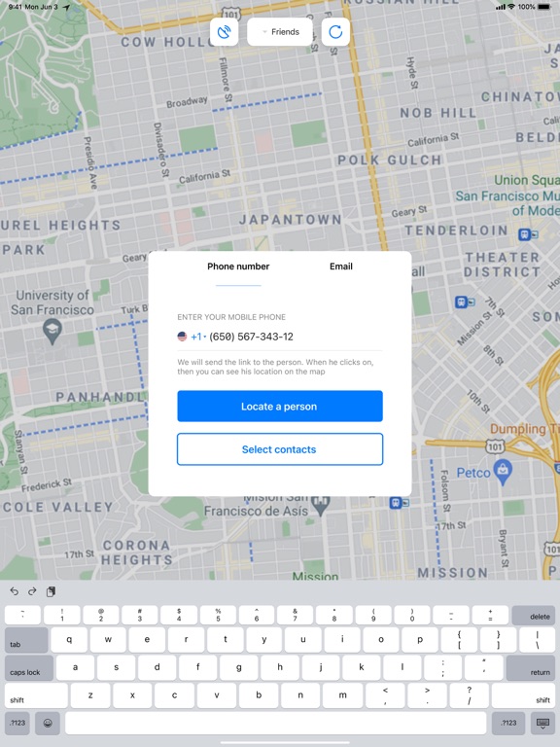
Task: Tap the University of San Francisco map pin
Action: 52,331
